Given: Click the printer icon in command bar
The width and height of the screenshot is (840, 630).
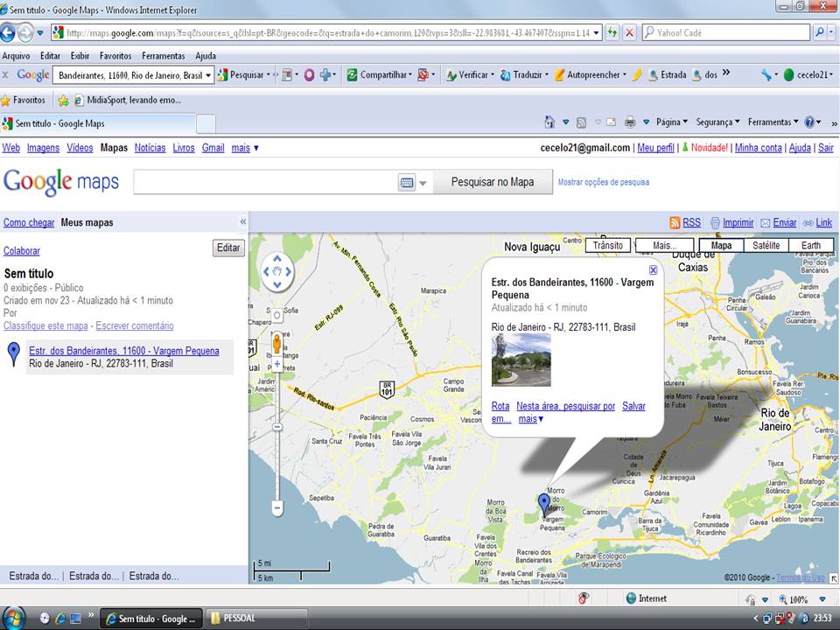Looking at the screenshot, I should tap(630, 122).
